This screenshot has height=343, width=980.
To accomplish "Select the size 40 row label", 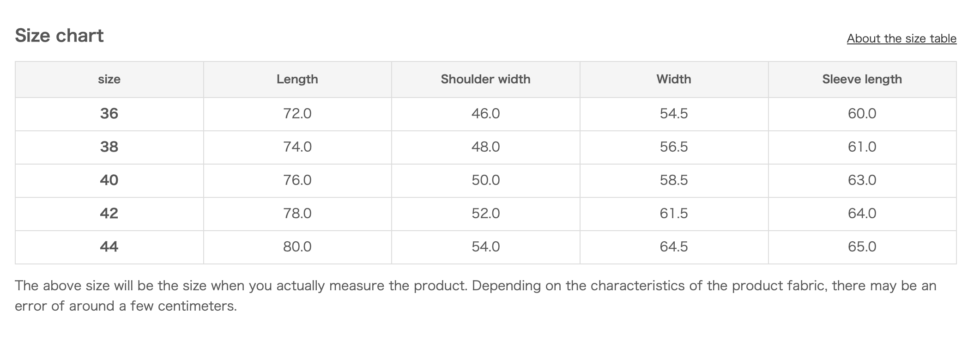I will point(109,180).
